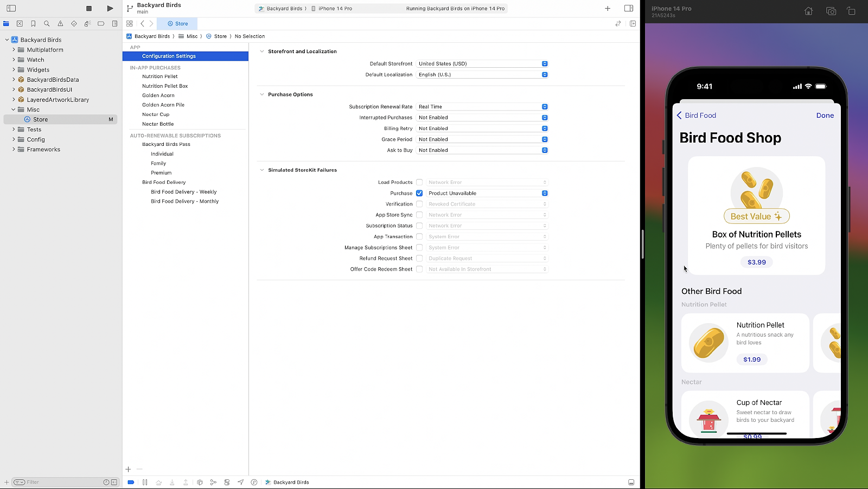The width and height of the screenshot is (868, 489).
Task: Open the bookmark navigator
Action: pyautogui.click(x=33, y=24)
